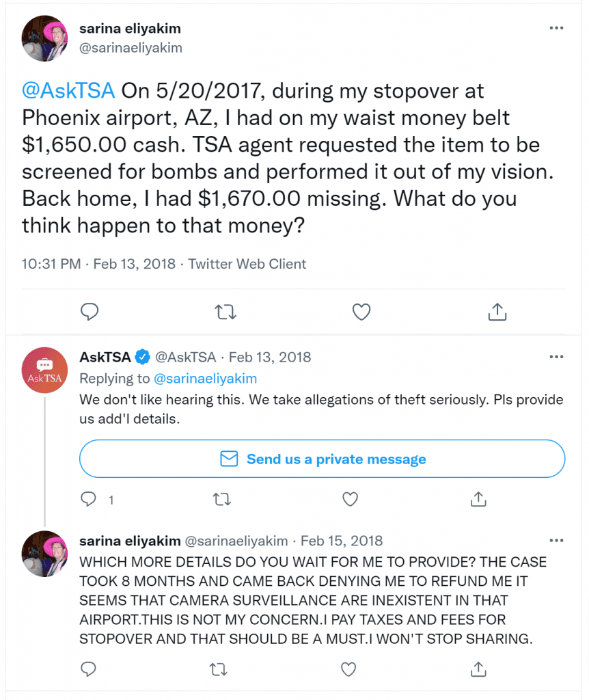The image size is (589, 700).
Task: Open the three-dot menu on Feb 15 tweet
Action: tap(556, 540)
